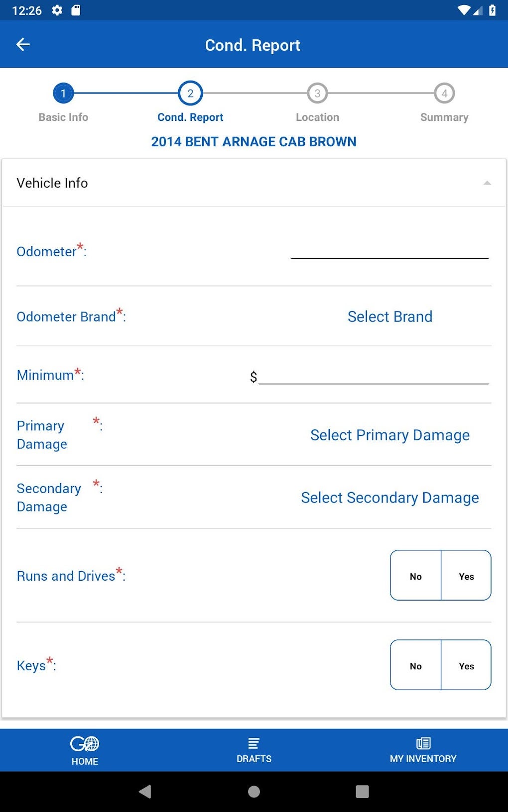Tap the Wi-Fi icon in the status bar
Viewport: 508px width, 812px height.
point(465,9)
